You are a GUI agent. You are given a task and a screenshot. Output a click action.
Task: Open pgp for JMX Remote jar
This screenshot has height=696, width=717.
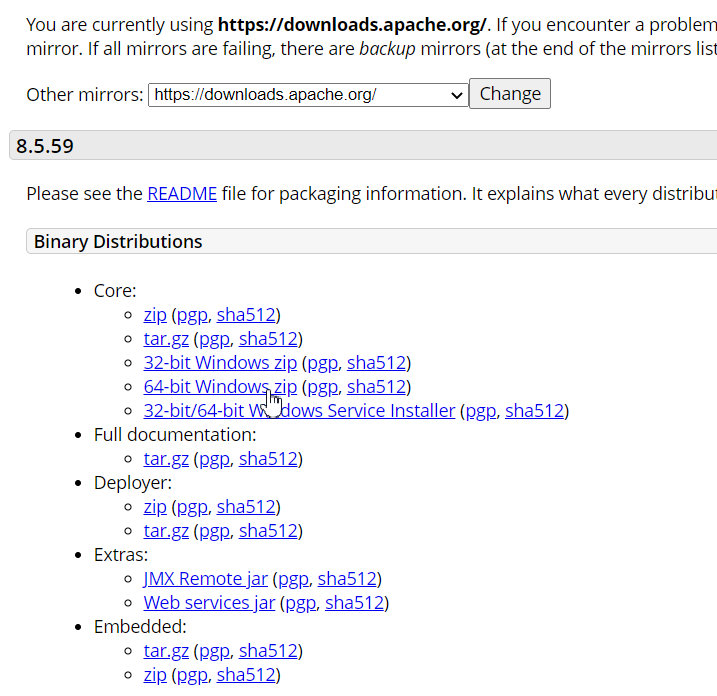coord(293,579)
